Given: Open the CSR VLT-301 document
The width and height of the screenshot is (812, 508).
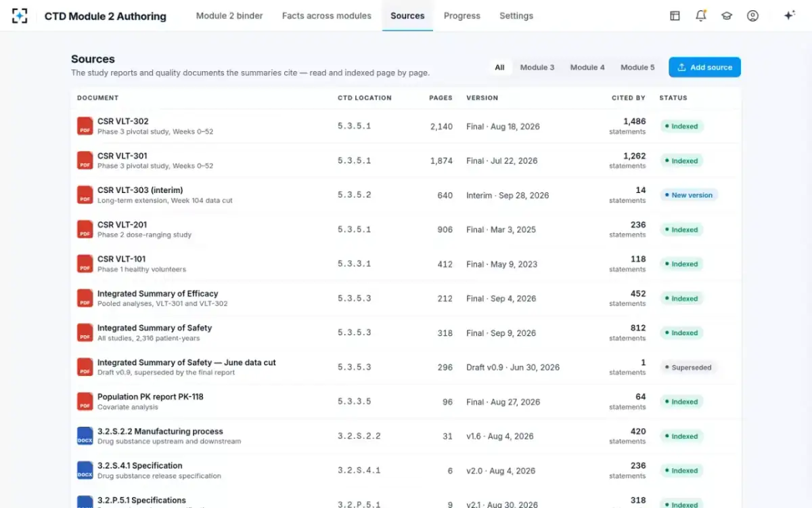Looking at the screenshot, I should [122, 156].
